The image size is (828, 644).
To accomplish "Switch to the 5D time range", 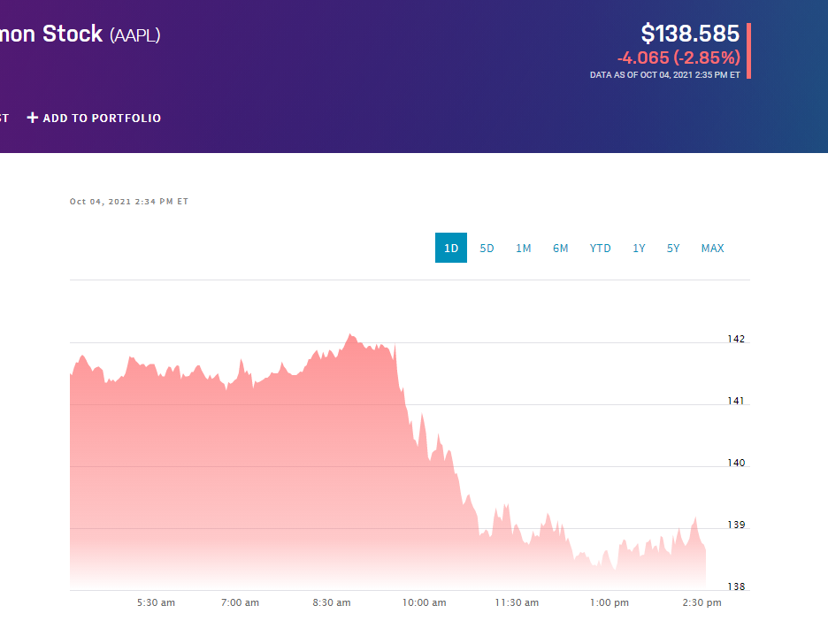I will [x=487, y=248].
